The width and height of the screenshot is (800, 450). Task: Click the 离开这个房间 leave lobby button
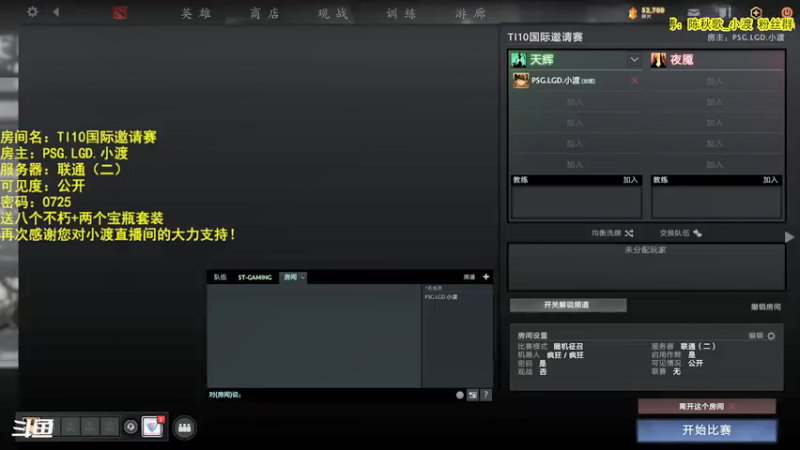coord(707,407)
